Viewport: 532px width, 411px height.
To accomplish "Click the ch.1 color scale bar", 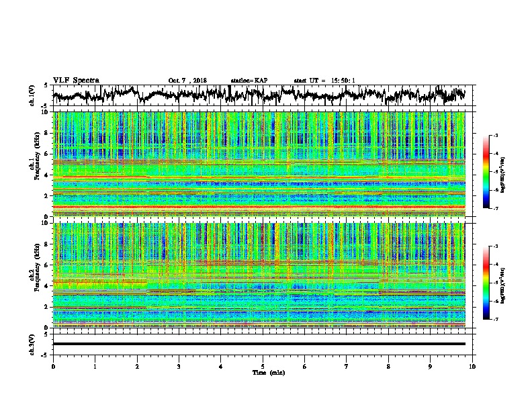I will [486, 172].
